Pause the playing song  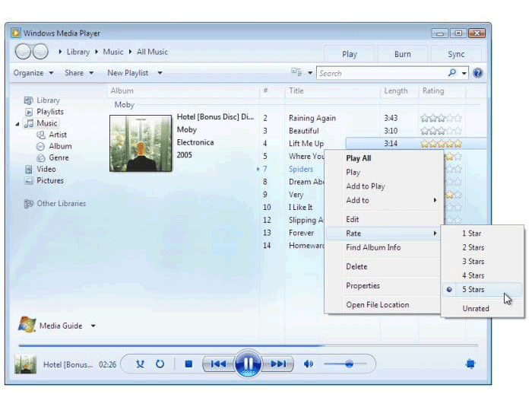click(248, 364)
